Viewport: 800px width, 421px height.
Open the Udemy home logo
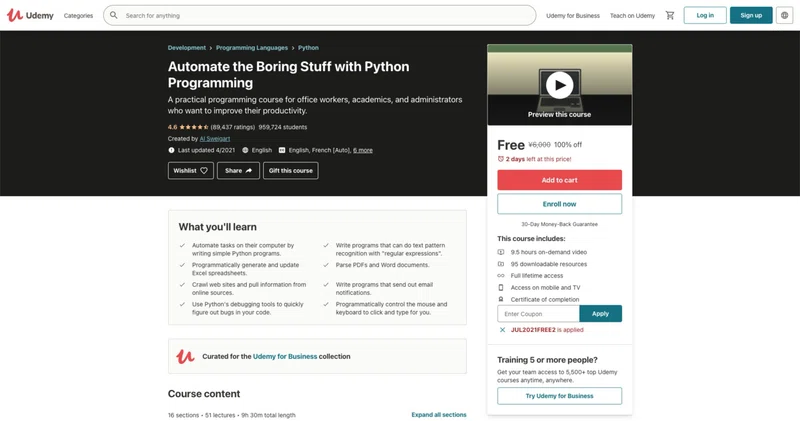[x=30, y=15]
